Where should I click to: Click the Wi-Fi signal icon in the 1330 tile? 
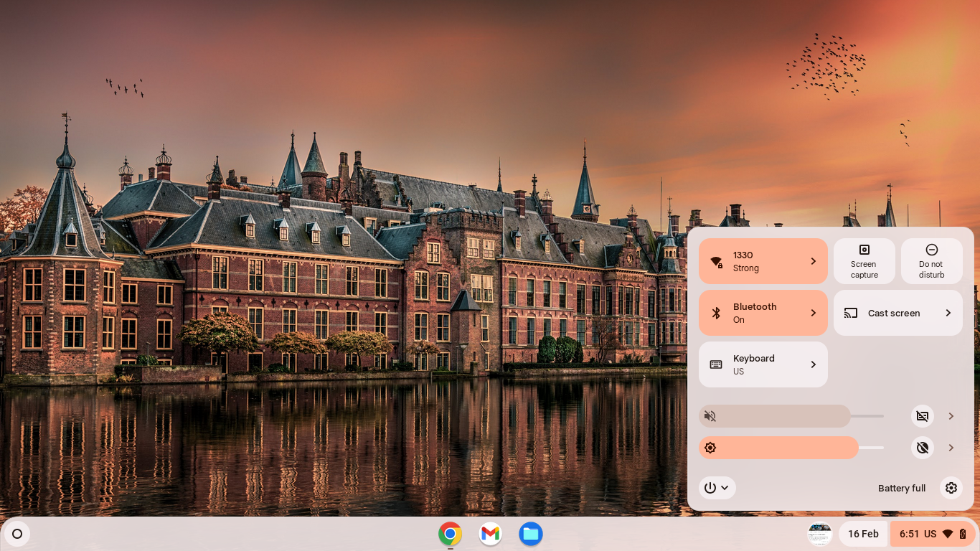716,262
